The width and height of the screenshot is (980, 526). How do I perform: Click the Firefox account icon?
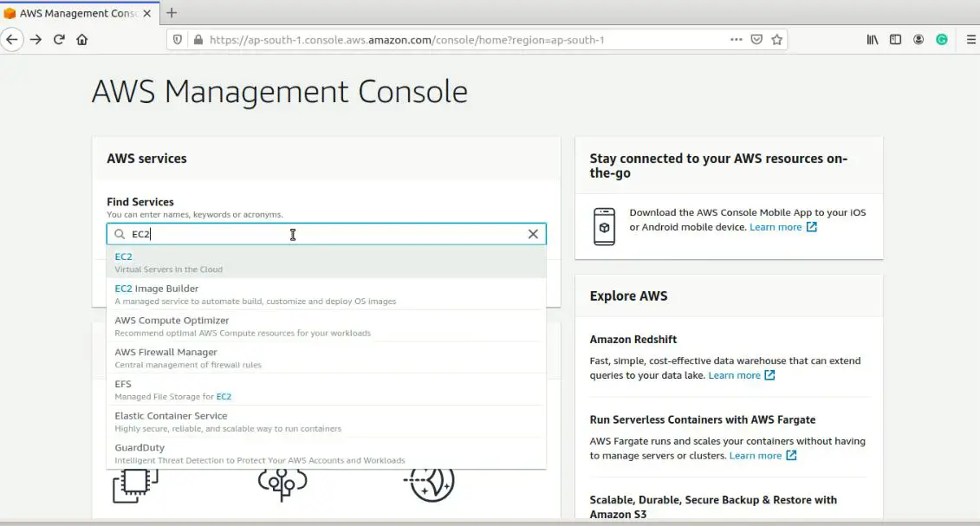pyautogui.click(x=918, y=39)
